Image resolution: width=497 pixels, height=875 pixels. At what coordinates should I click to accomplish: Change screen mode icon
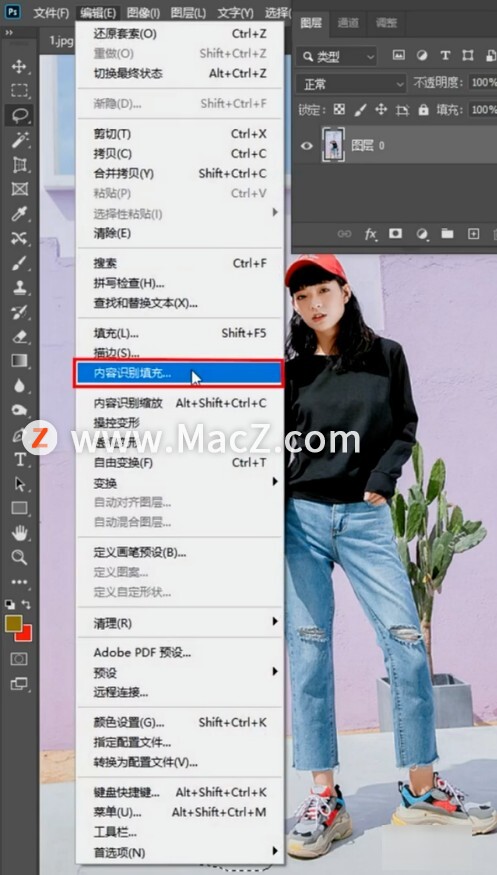[19, 684]
